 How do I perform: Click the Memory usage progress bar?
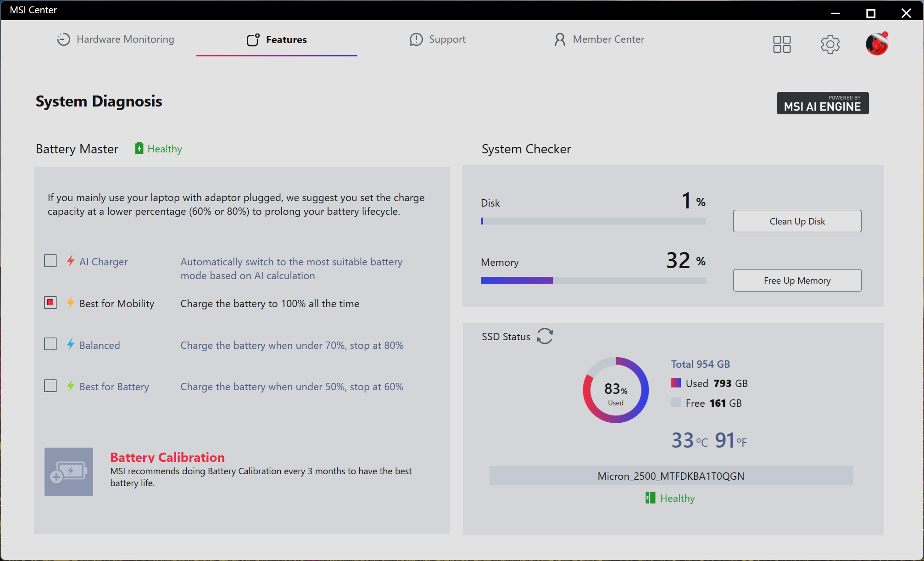coord(593,280)
